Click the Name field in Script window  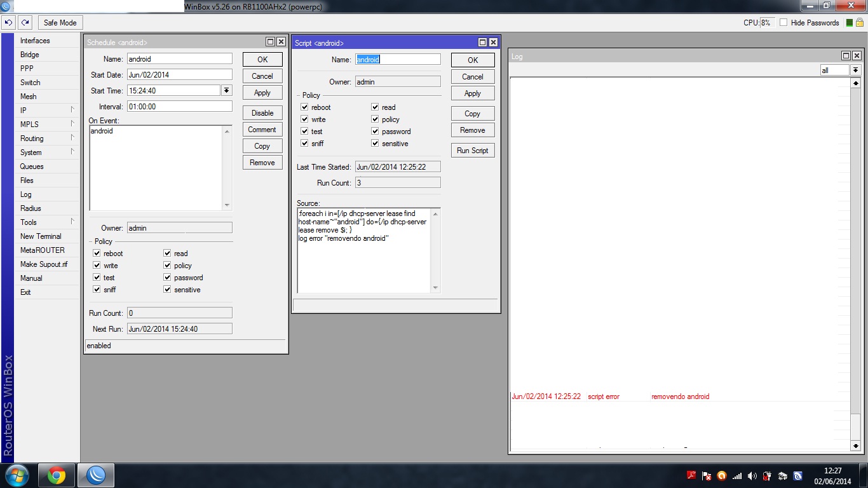coord(398,60)
